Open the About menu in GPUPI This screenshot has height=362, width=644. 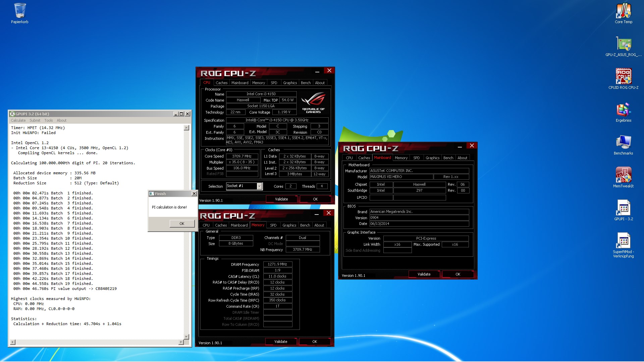pyautogui.click(x=62, y=120)
